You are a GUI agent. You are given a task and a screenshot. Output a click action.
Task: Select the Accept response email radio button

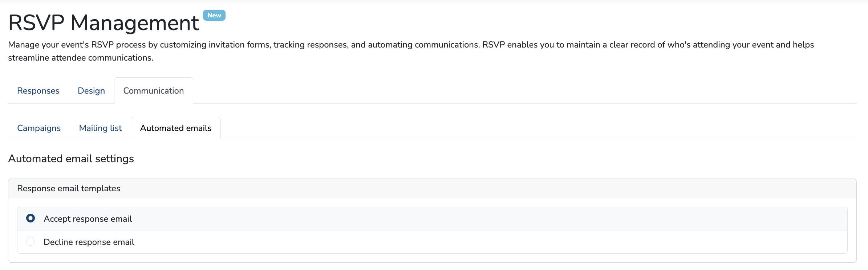(31, 218)
